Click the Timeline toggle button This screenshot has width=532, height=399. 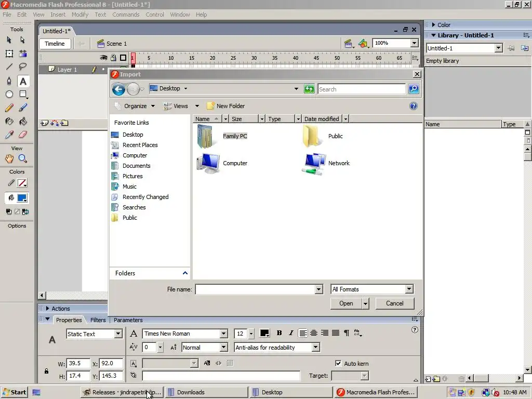[x=55, y=44]
